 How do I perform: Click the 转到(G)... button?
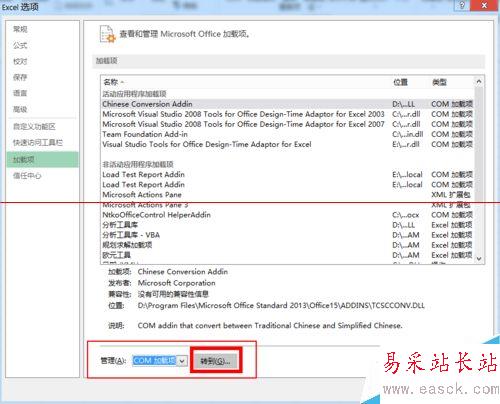[x=216, y=361]
